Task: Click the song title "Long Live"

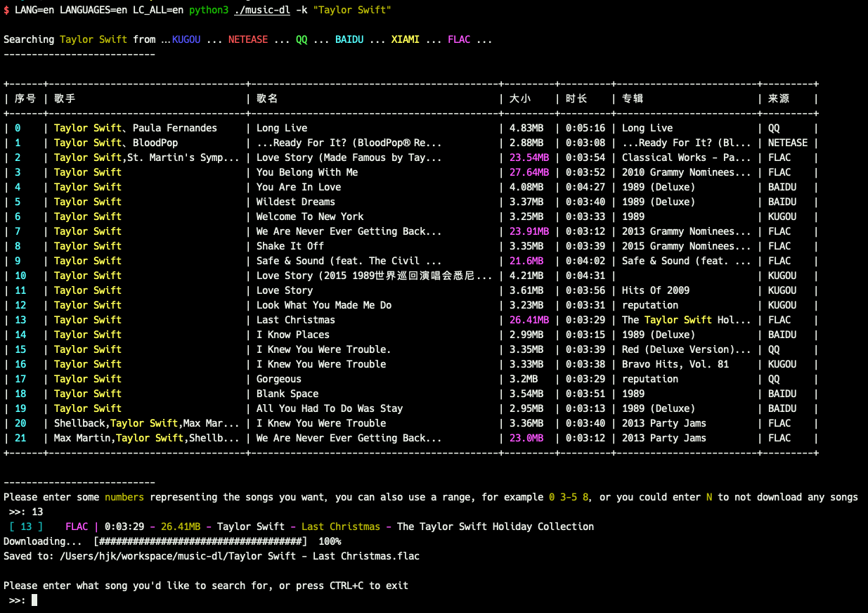Action: [282, 128]
